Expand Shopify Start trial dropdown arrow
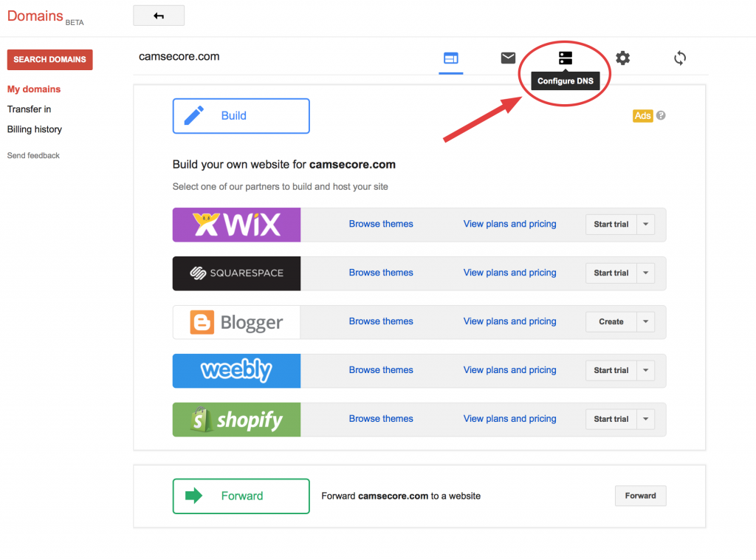Image resolution: width=756 pixels, height=560 pixels. 645,419
